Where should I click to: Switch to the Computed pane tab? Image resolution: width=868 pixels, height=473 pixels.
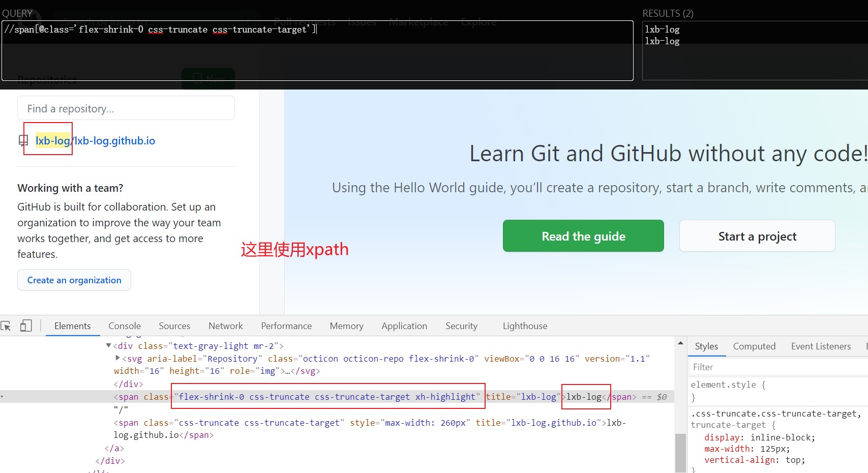754,346
